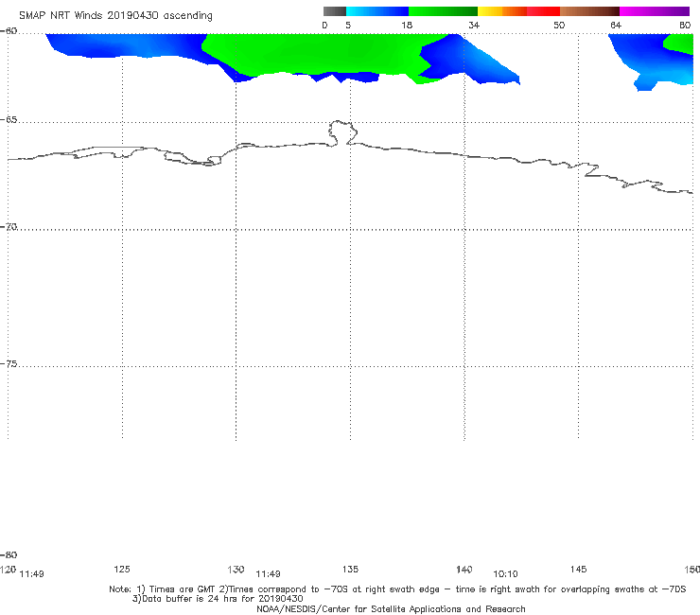Click the longitude label 135

350,569
